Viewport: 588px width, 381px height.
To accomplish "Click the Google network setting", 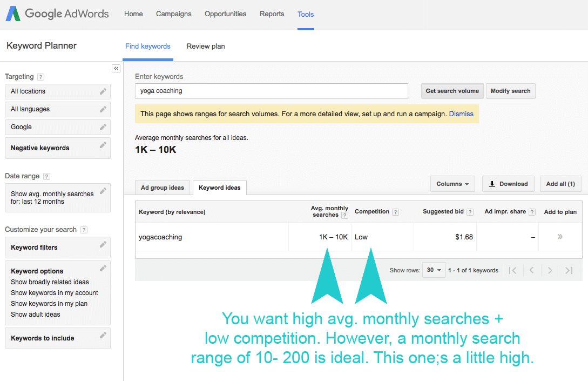I will pyautogui.click(x=58, y=127).
